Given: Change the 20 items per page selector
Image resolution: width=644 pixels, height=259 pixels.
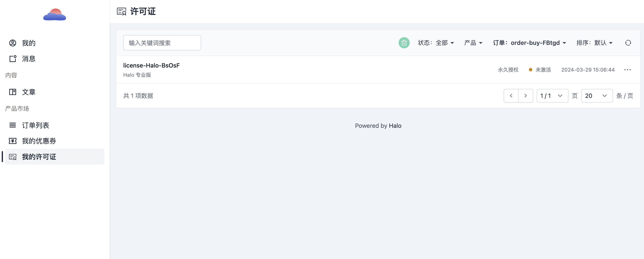Looking at the screenshot, I should click(x=597, y=96).
